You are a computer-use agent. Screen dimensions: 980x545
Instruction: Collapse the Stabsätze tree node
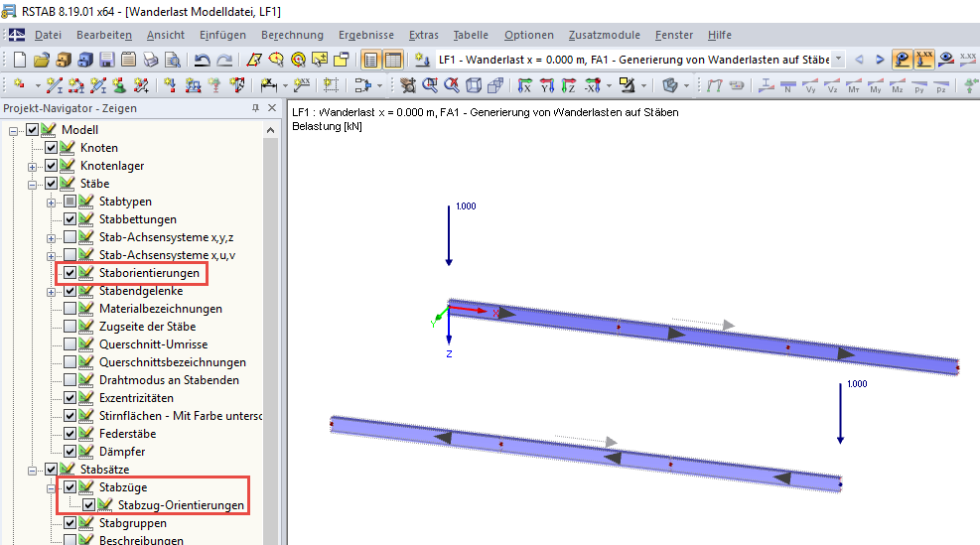[32, 470]
